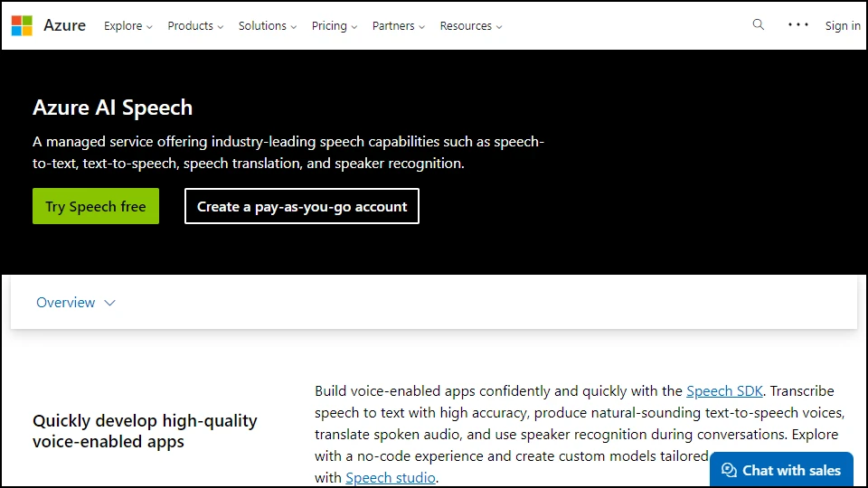Screen dimensions: 868x488
Task: Click Create a pay-as-you-go account
Action: 302,206
